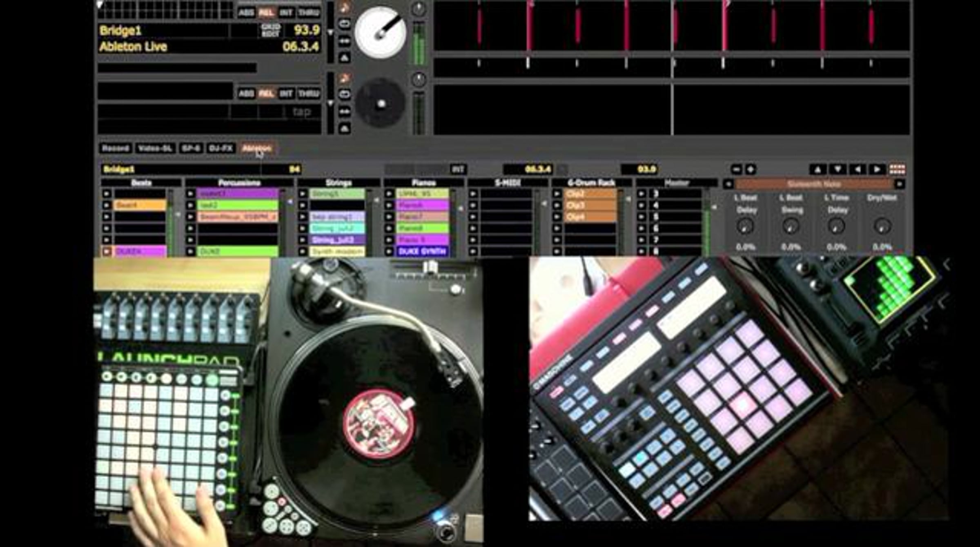Screen dimensions: 980x547
Task: Switch to the SP-6 tab
Action: tap(191, 148)
